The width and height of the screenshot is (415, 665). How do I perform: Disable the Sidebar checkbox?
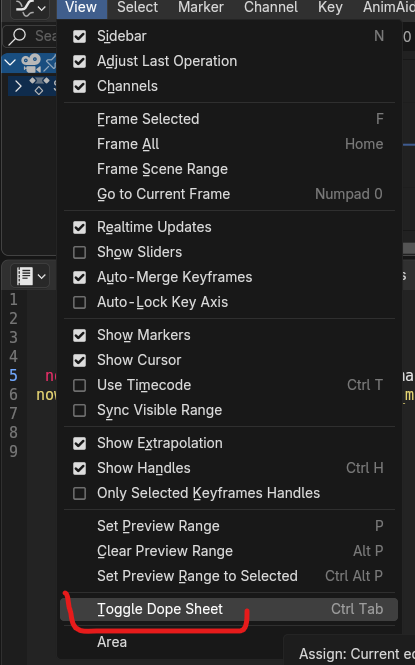click(79, 36)
